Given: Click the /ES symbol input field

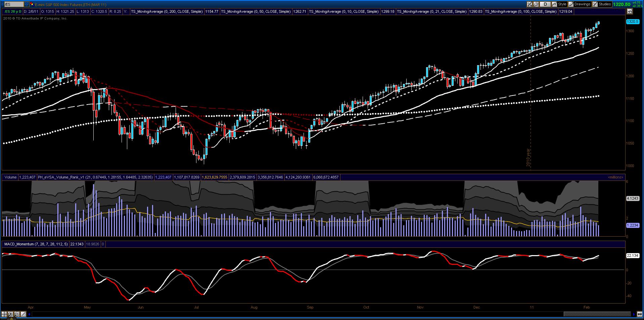Looking at the screenshot, I should pos(14,4).
